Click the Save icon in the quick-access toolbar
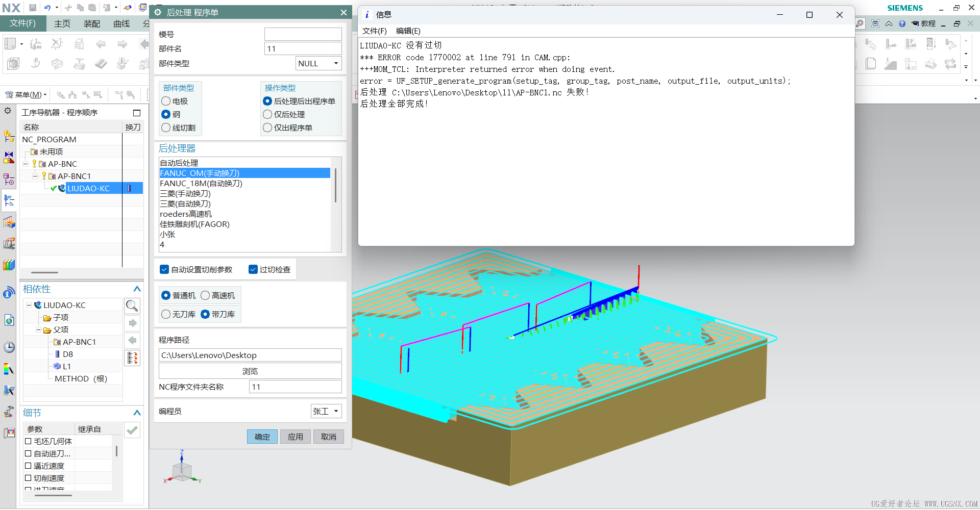Viewport: 980px width, 510px height. click(x=33, y=8)
